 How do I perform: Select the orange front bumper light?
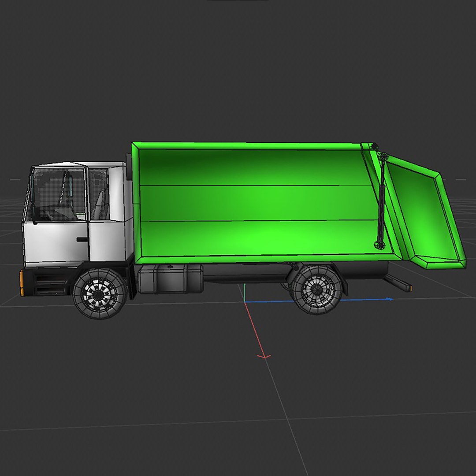[x=22, y=283]
